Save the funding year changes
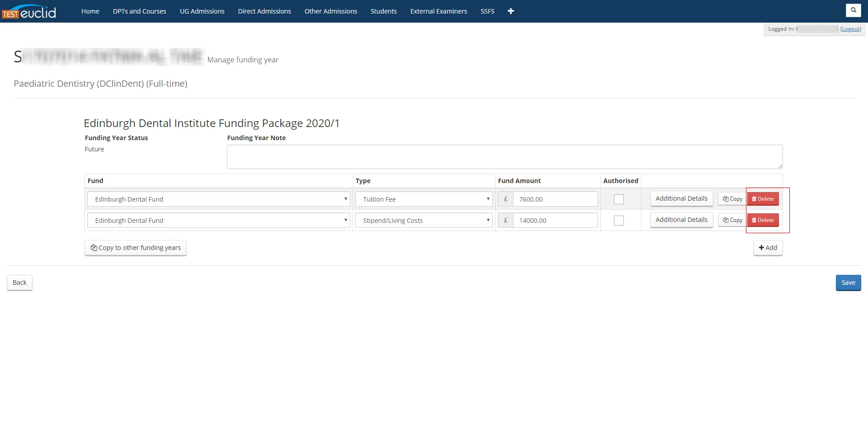 coord(848,283)
